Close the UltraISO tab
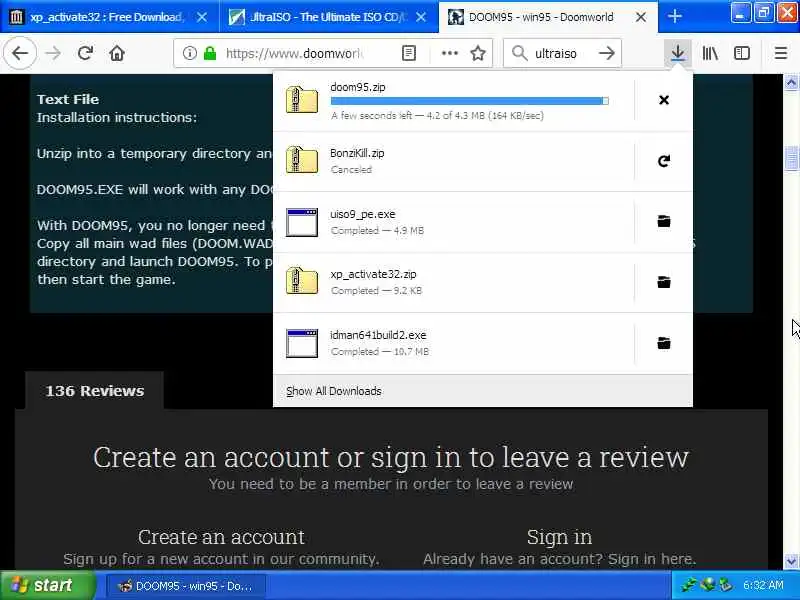The width and height of the screenshot is (800, 600). point(421,17)
